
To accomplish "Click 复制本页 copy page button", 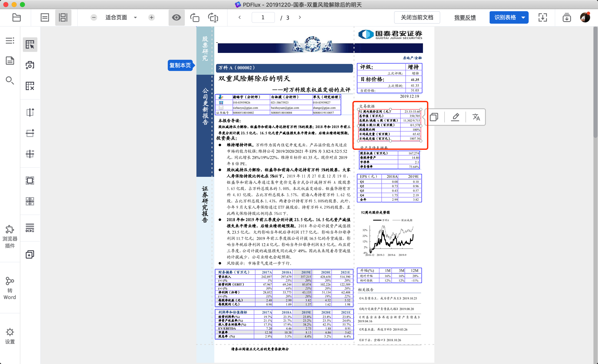I will pos(180,65).
